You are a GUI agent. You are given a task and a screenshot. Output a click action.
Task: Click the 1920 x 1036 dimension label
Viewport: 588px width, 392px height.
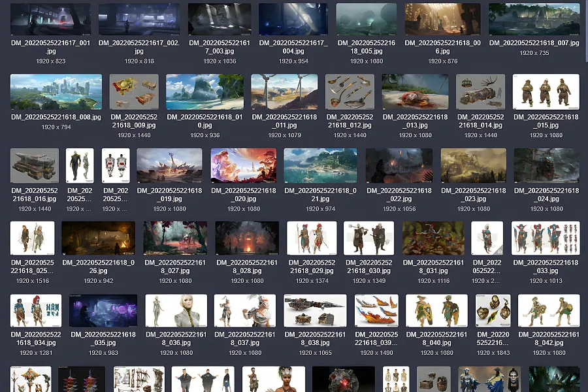coord(220,61)
